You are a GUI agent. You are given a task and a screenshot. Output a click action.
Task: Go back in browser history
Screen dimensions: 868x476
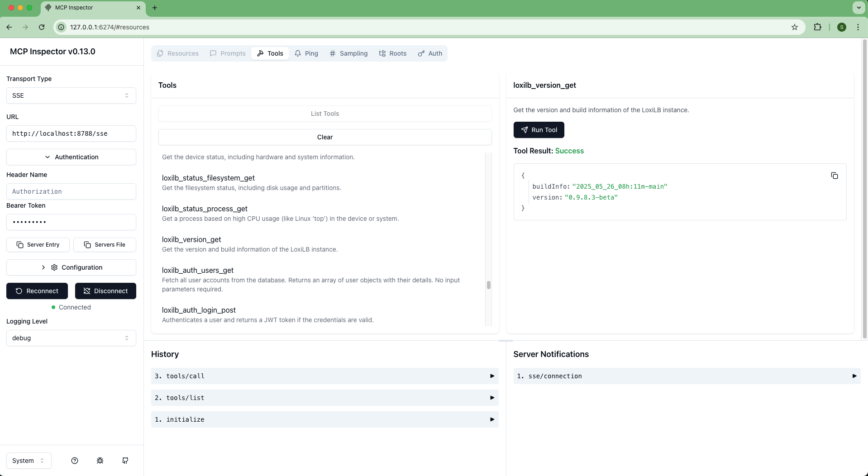click(x=9, y=27)
